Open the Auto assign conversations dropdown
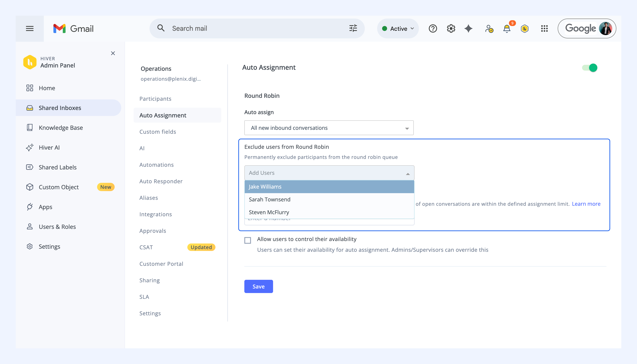The height and width of the screenshot is (364, 637). tap(329, 128)
